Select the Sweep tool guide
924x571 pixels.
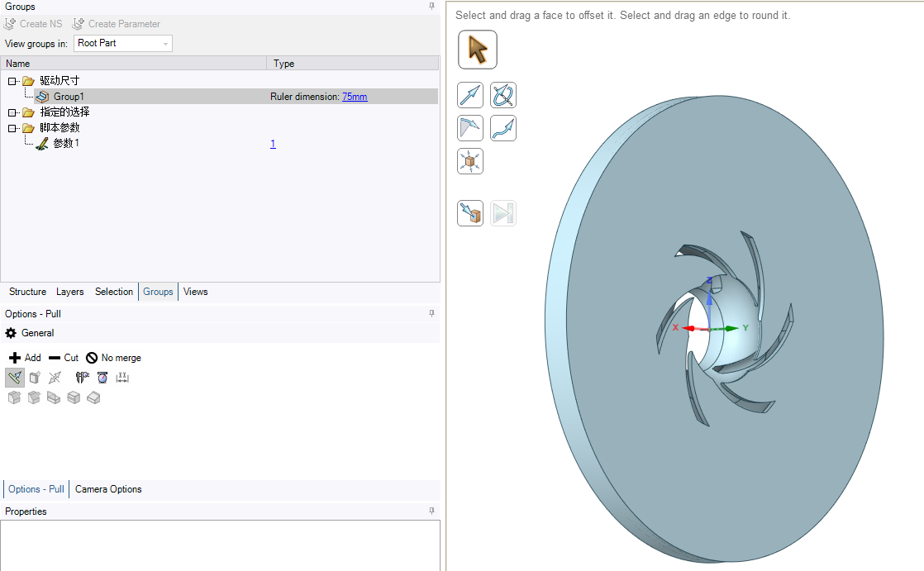502,128
